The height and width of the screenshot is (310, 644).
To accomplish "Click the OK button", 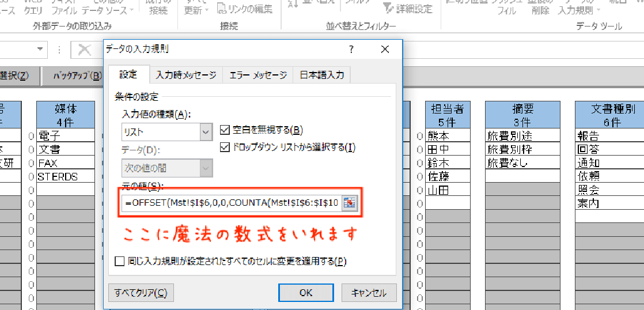I will (x=306, y=293).
